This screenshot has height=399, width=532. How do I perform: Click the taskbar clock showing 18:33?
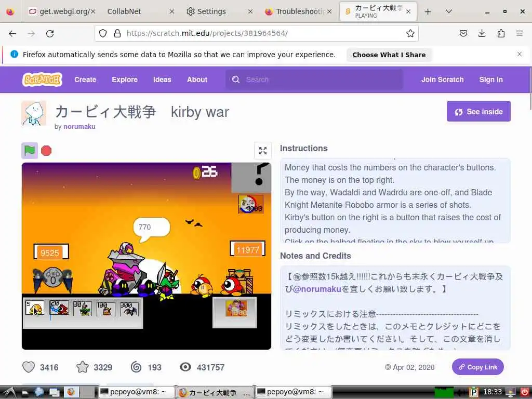click(x=492, y=392)
